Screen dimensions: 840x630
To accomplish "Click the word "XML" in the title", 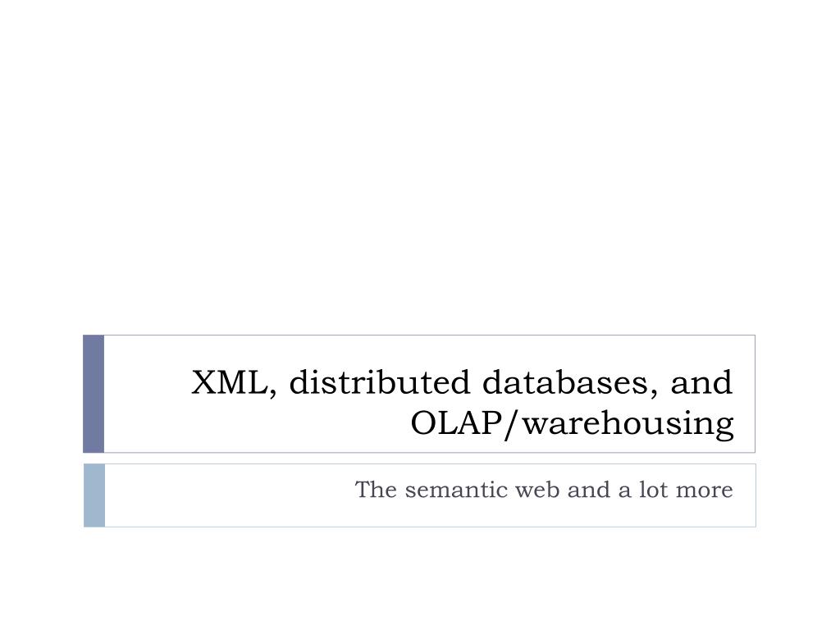I will coord(230,382).
